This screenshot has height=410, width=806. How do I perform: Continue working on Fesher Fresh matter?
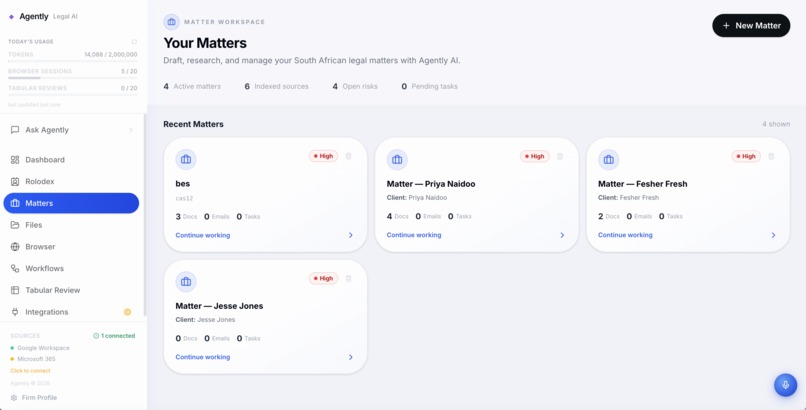coord(625,235)
